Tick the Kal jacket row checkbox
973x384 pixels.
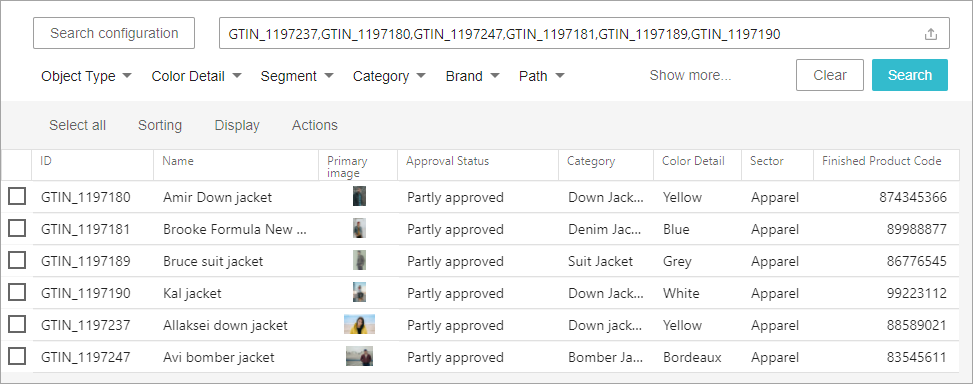click(x=17, y=293)
